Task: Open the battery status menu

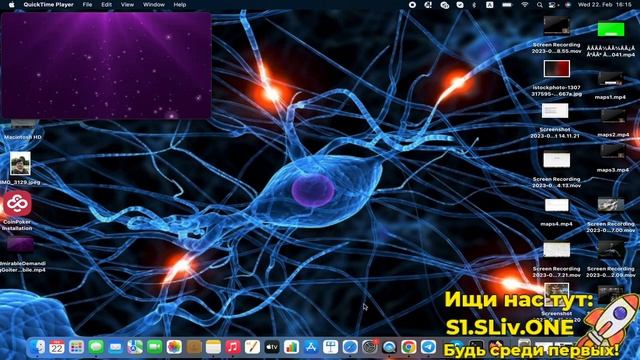Action: pyautogui.click(x=507, y=5)
